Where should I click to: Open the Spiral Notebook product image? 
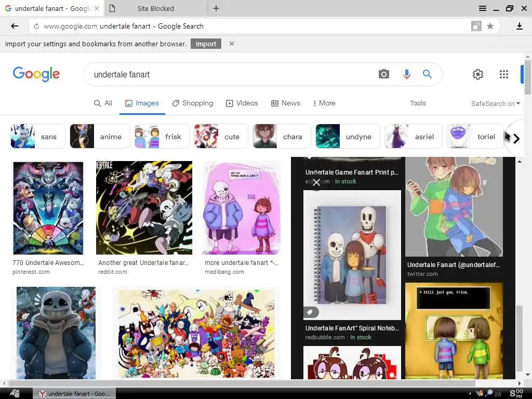pyautogui.click(x=352, y=255)
